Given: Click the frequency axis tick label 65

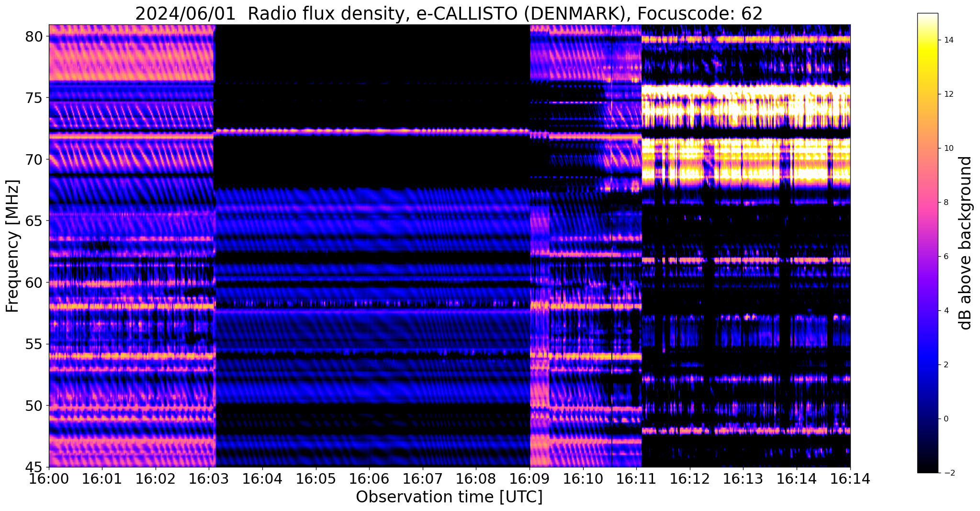Looking at the screenshot, I should 34,221.
